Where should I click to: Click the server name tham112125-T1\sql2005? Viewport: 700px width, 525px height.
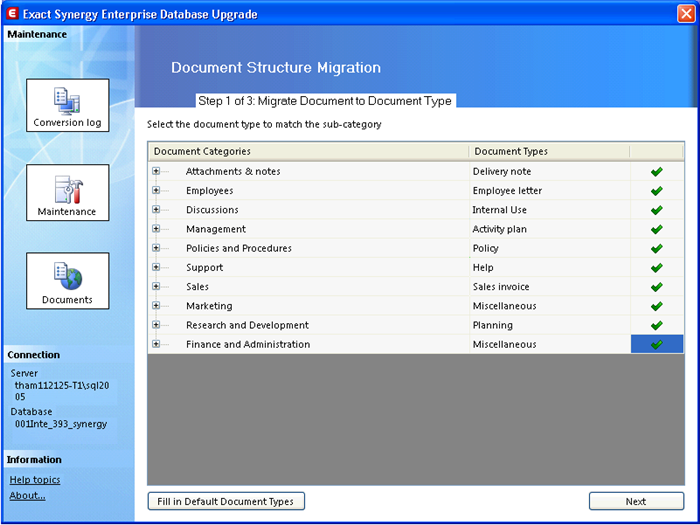pyautogui.click(x=62, y=391)
